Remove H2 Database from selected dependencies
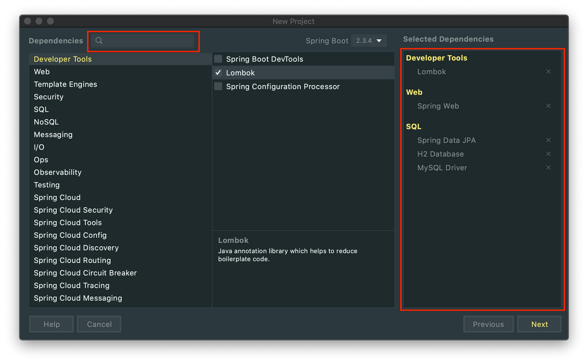Image resolution: width=588 pixels, height=364 pixels. [x=548, y=154]
